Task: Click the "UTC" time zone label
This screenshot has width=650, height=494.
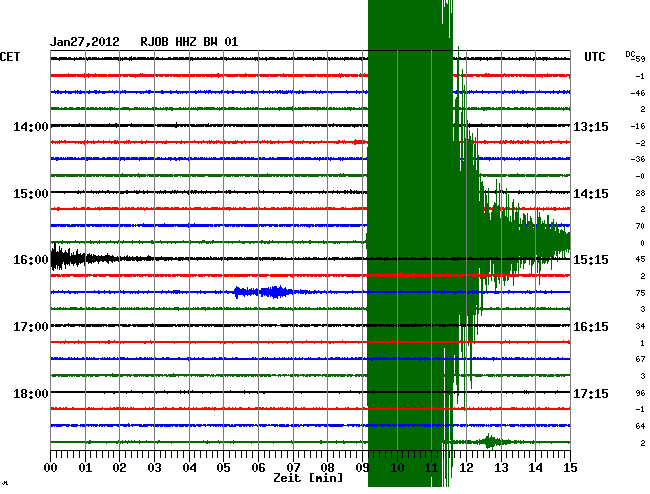Action: (x=595, y=57)
